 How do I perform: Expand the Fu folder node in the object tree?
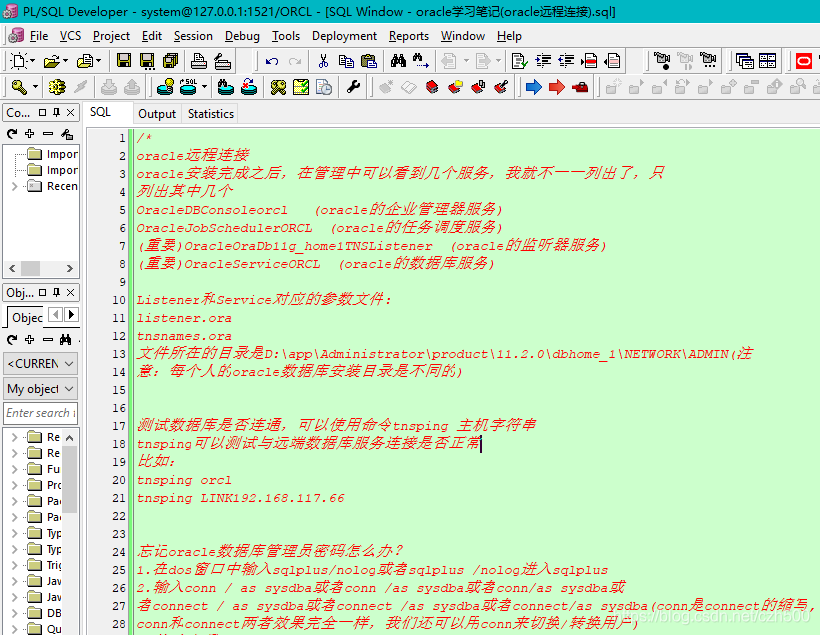pyautogui.click(x=15, y=469)
